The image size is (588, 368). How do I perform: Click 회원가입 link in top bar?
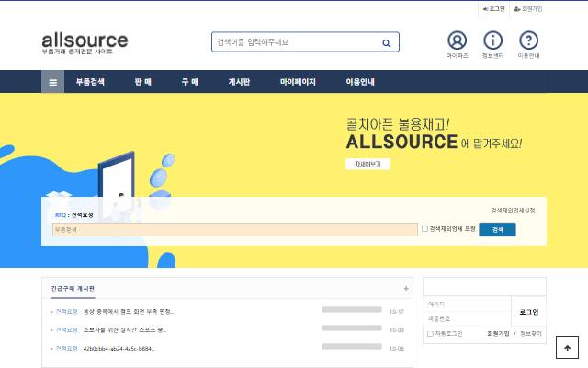click(528, 8)
